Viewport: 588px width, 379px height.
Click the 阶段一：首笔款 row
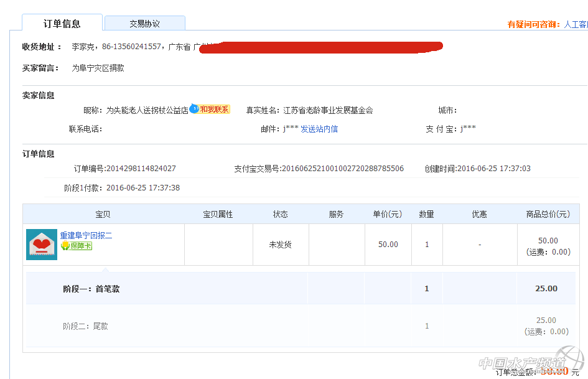click(x=91, y=289)
